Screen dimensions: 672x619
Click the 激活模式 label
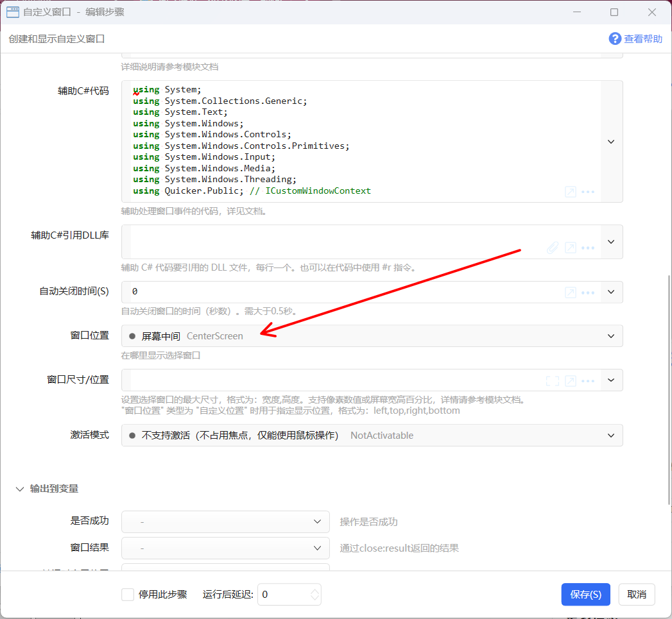click(x=90, y=435)
